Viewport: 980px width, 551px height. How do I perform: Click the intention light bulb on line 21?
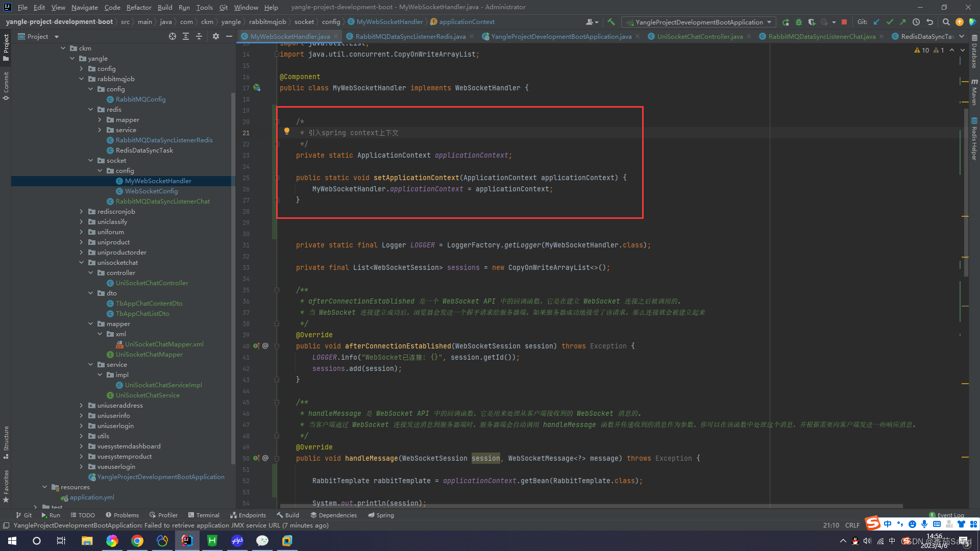pos(287,131)
